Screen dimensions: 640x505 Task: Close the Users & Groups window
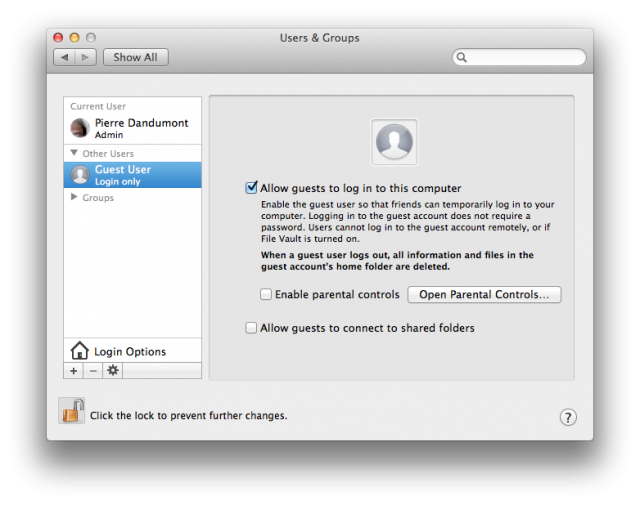click(58, 38)
